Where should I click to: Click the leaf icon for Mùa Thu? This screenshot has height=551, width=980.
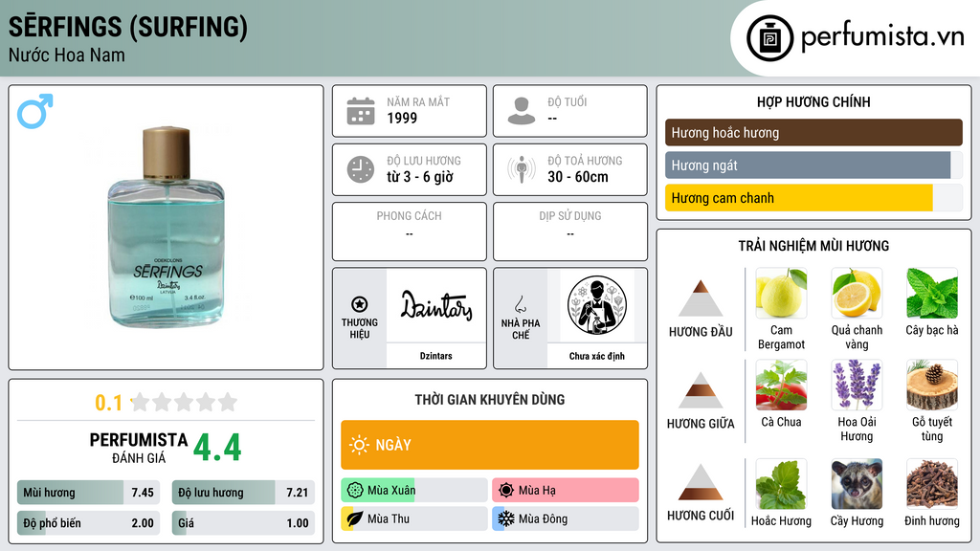(354, 518)
